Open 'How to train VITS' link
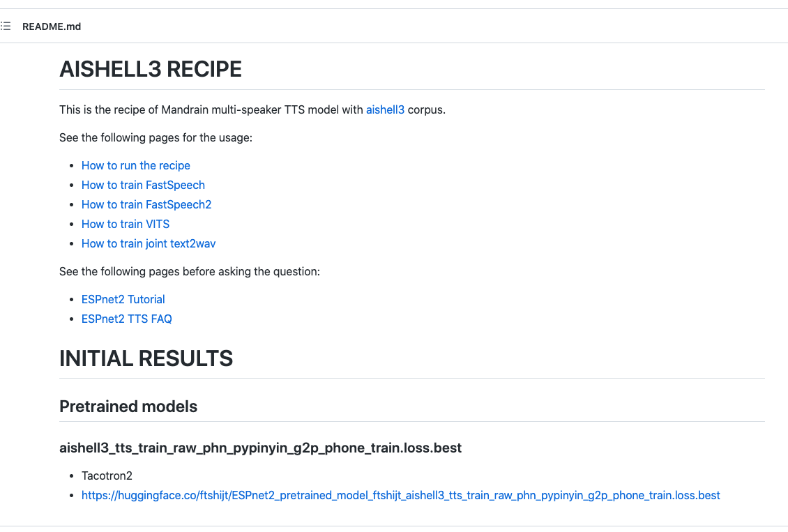Screen dimensions: 788x532 pos(126,224)
